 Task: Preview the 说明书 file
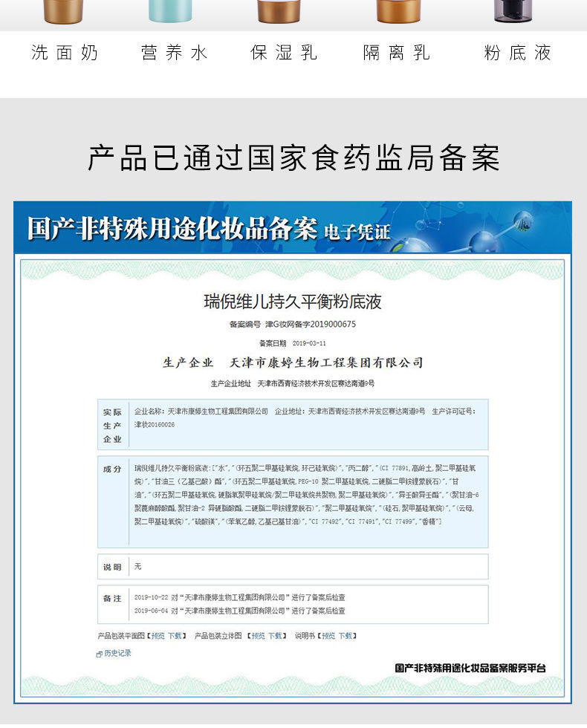coord(328,636)
